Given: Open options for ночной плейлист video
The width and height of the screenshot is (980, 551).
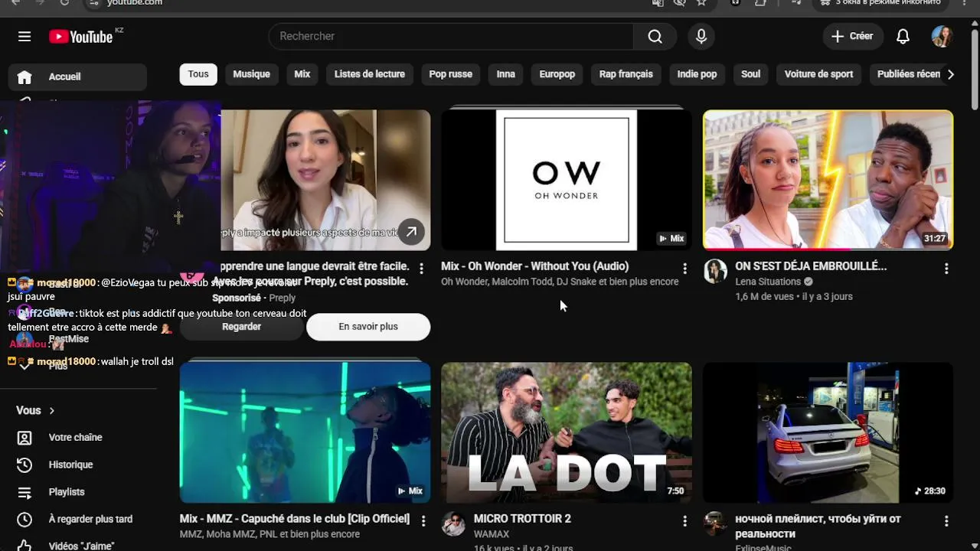Looking at the screenshot, I should click(x=946, y=521).
